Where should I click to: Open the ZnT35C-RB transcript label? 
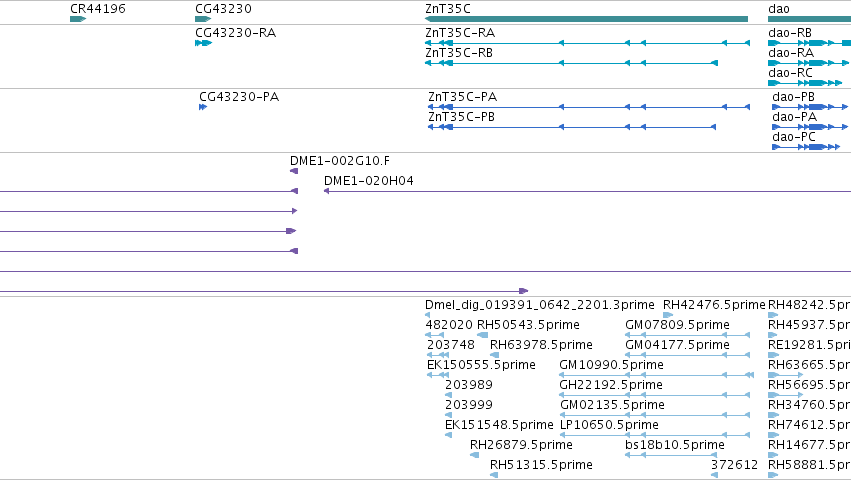click(459, 53)
